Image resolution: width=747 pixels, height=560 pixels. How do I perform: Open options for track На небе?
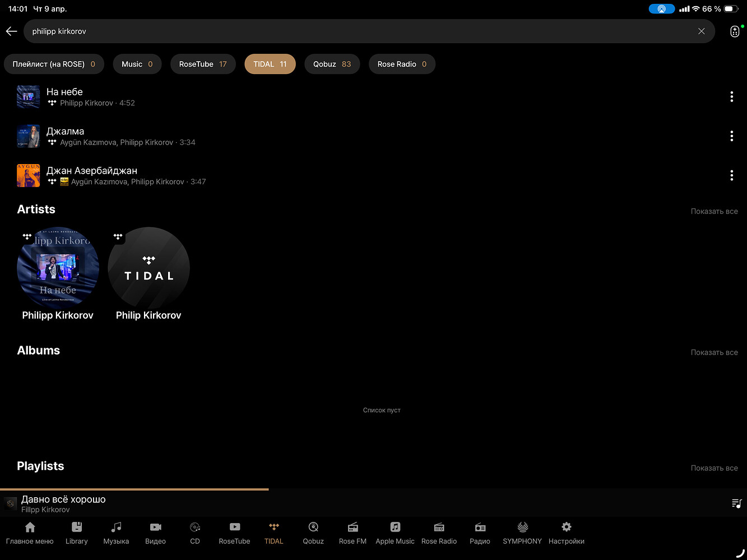731,97
